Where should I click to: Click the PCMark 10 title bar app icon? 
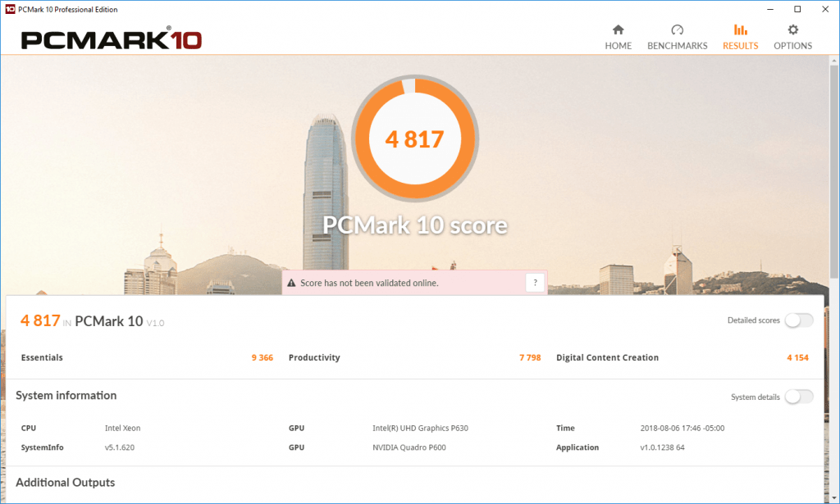pyautogui.click(x=10, y=9)
